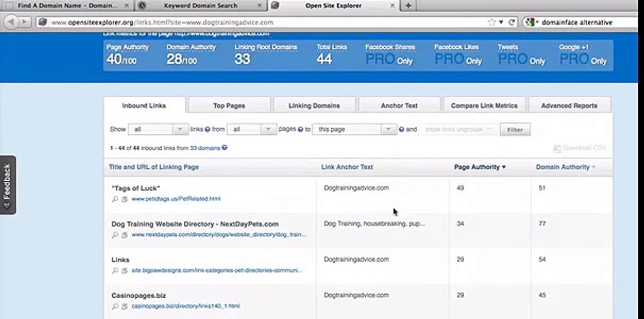Viewport: 644px width, 319px height.
Task: Sort by Page Authority column header
Action: (x=480, y=167)
